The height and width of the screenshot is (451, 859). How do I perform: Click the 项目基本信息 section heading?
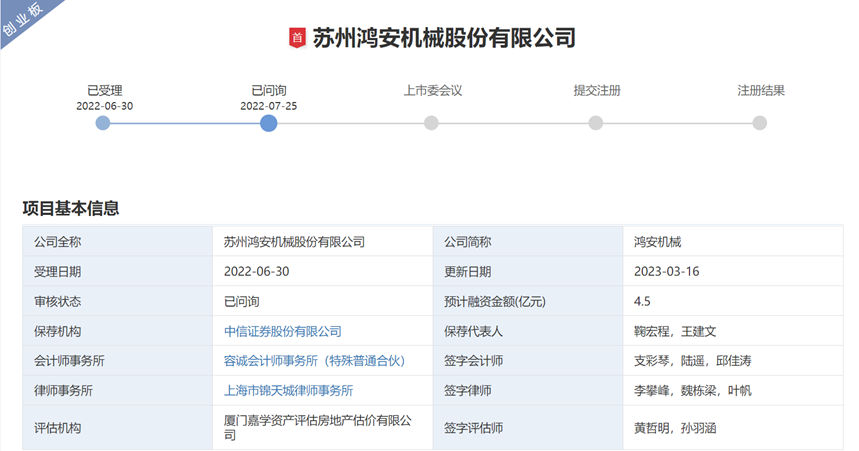click(71, 208)
